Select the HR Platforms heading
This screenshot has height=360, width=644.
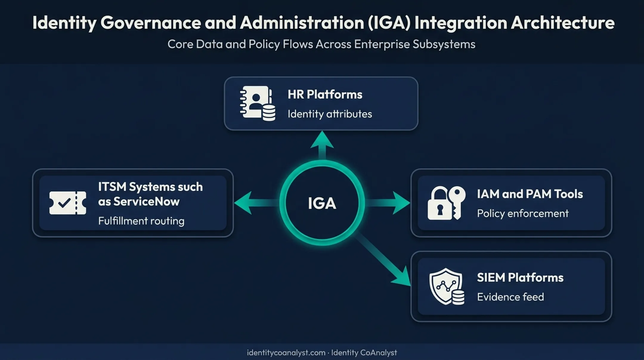click(x=325, y=94)
